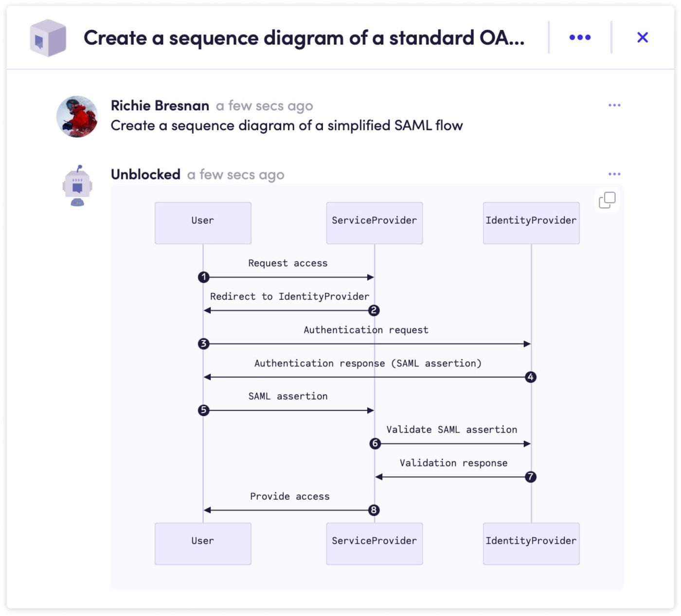
Task: Select sequence step 4 circle marker
Action: (x=531, y=377)
